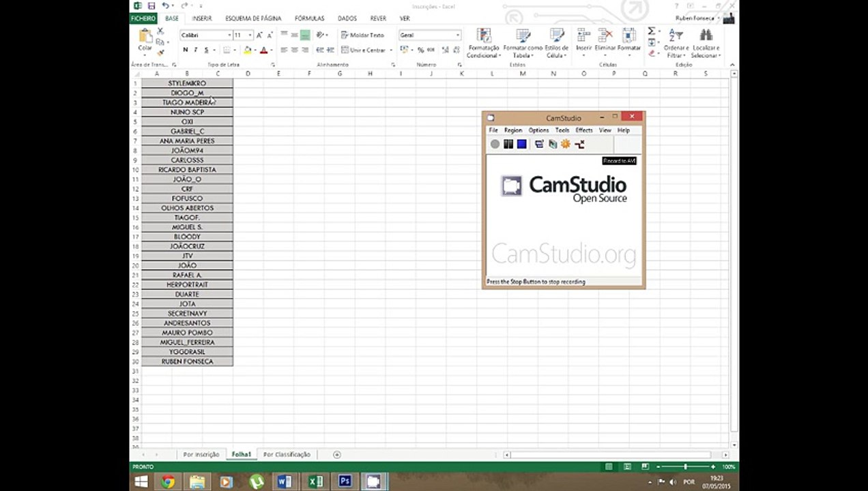The width and height of the screenshot is (868, 491).
Task: Click the AutoSum sigma icon
Action: click(x=651, y=31)
